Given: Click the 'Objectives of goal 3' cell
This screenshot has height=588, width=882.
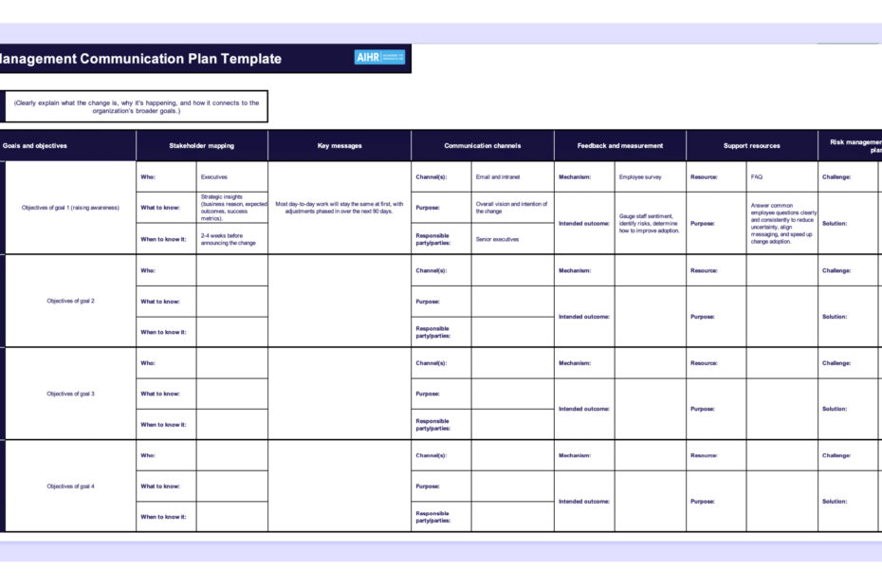Looking at the screenshot, I should [70, 394].
